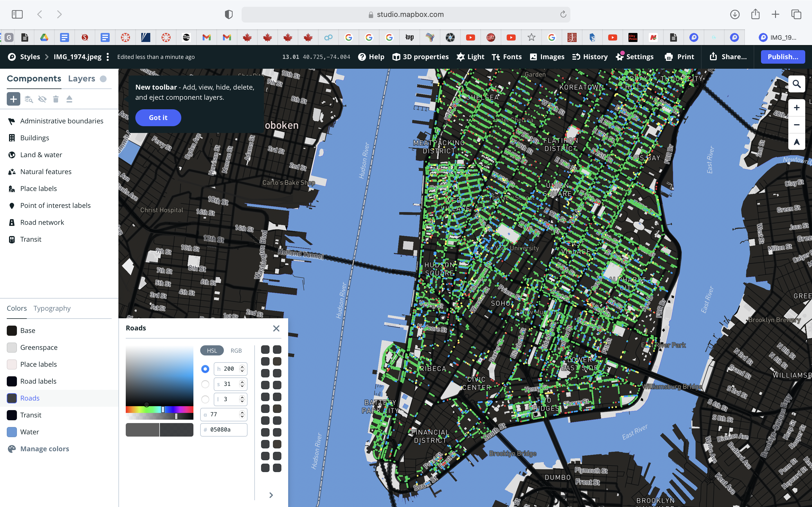Switch the color picker to RGB mode

pos(236,350)
